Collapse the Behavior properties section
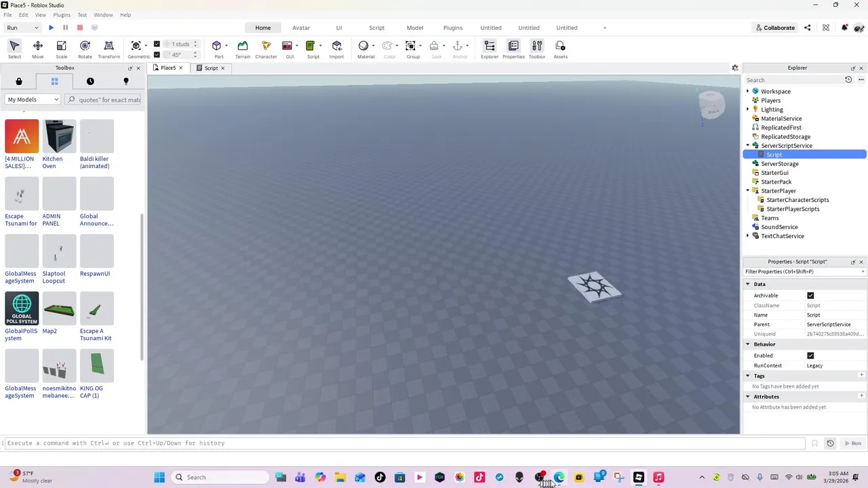The width and height of the screenshot is (868, 488). point(748,344)
